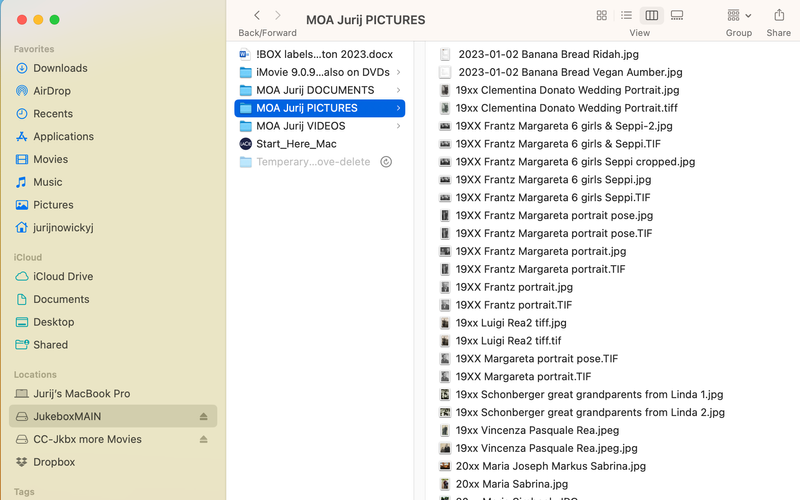Open Downloads folder in sidebar

click(x=60, y=68)
